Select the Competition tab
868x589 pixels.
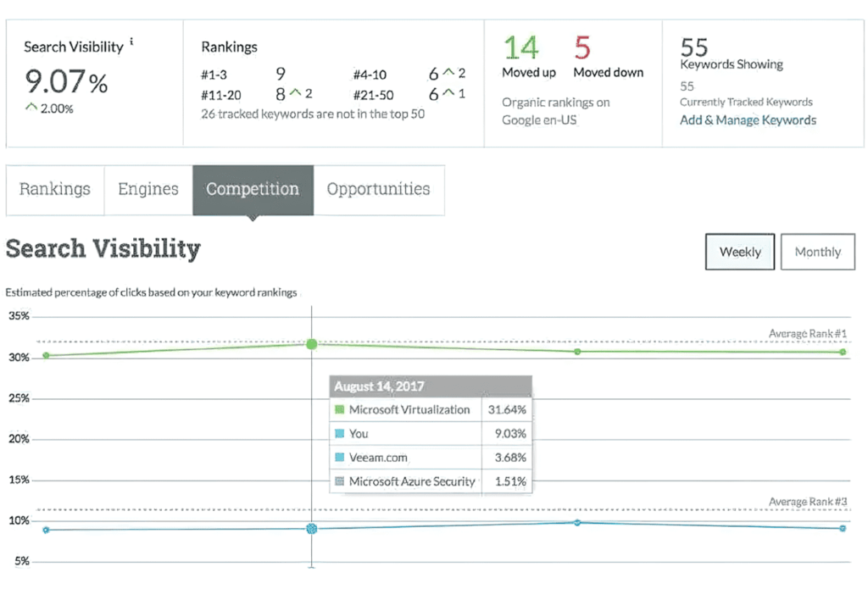pos(253,190)
